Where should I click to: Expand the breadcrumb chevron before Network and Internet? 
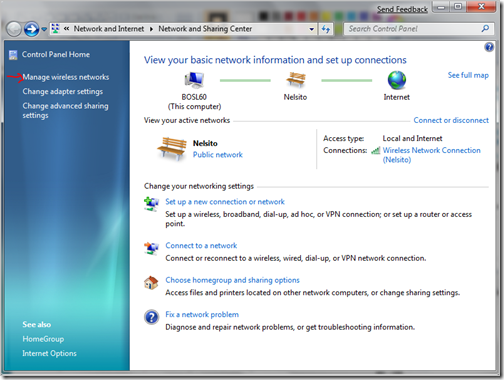click(x=67, y=29)
